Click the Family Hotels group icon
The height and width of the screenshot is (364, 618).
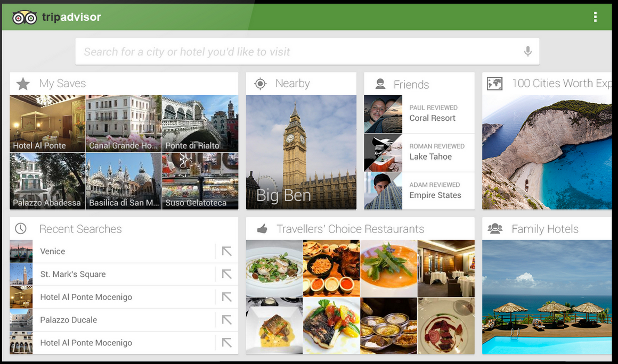click(495, 229)
